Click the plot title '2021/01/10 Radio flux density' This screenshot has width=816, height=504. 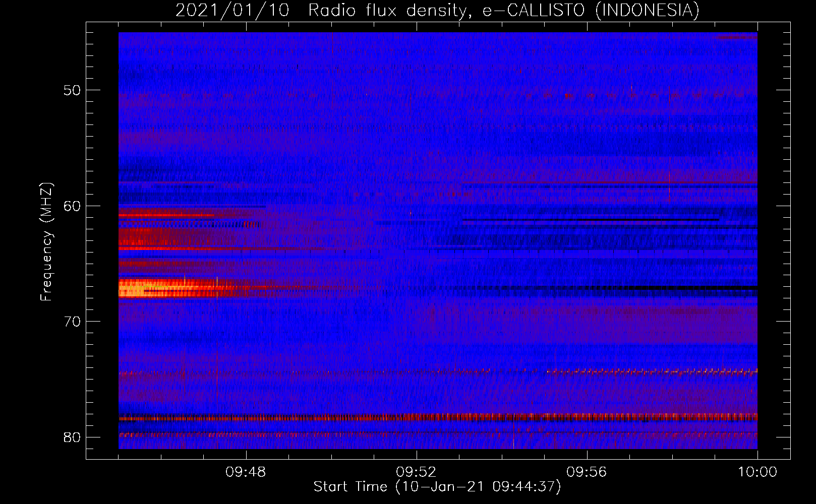click(437, 11)
